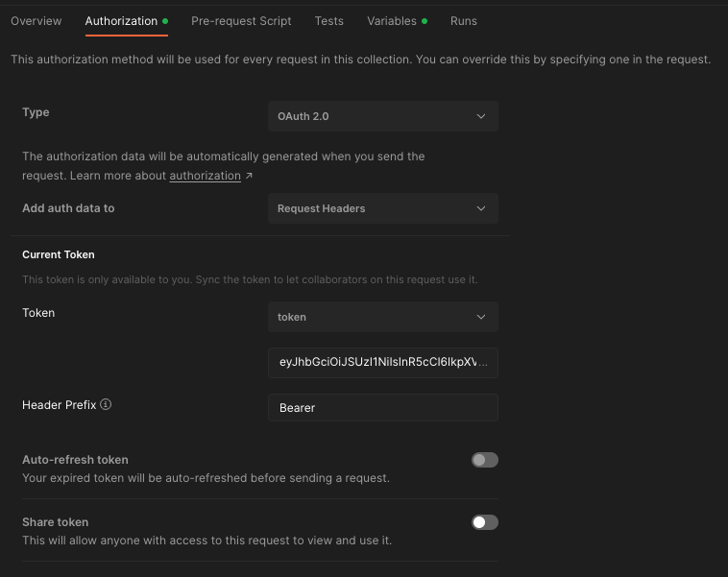
Task: Go to the Tests tab
Action: click(329, 21)
